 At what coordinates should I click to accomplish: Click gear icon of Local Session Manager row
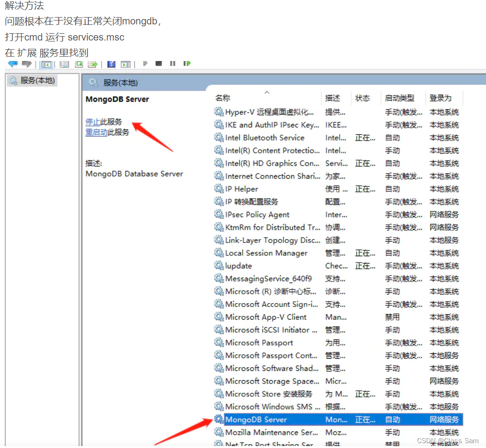coord(219,253)
